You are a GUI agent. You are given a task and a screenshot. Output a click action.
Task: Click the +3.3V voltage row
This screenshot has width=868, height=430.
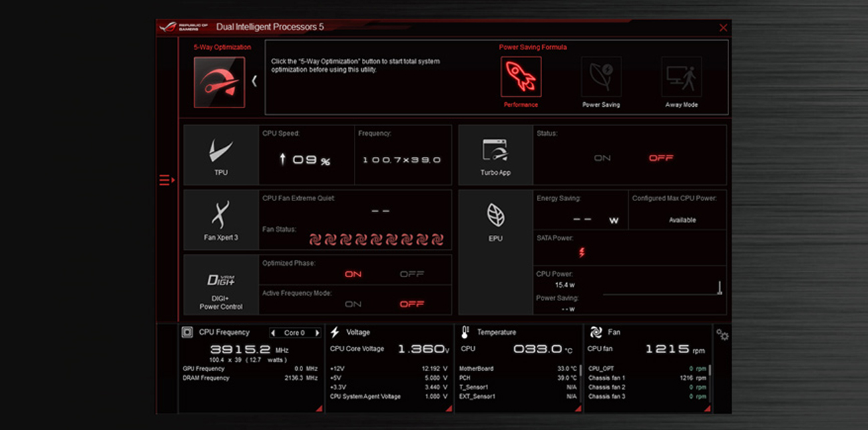point(389,387)
